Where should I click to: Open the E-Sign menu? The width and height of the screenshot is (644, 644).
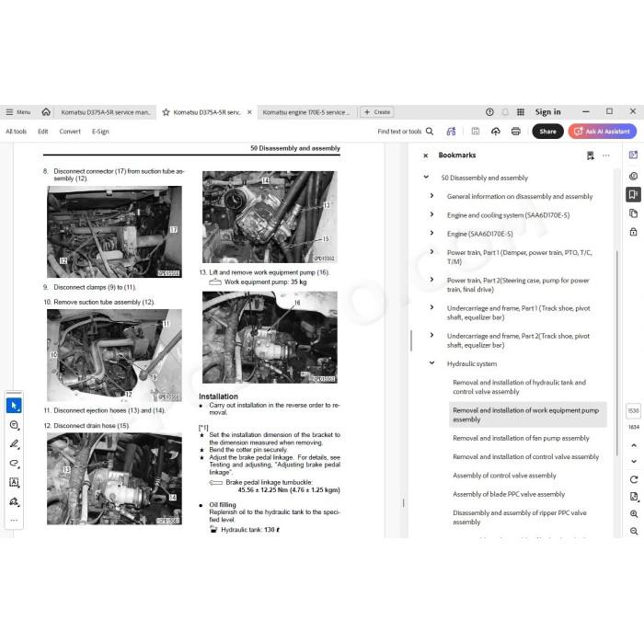tap(100, 132)
